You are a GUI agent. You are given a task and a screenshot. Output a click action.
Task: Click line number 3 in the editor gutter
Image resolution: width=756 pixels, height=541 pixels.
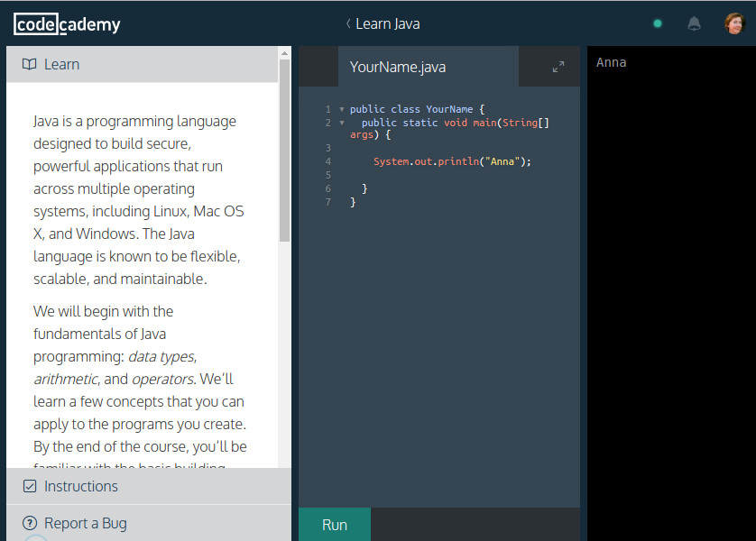(327, 148)
